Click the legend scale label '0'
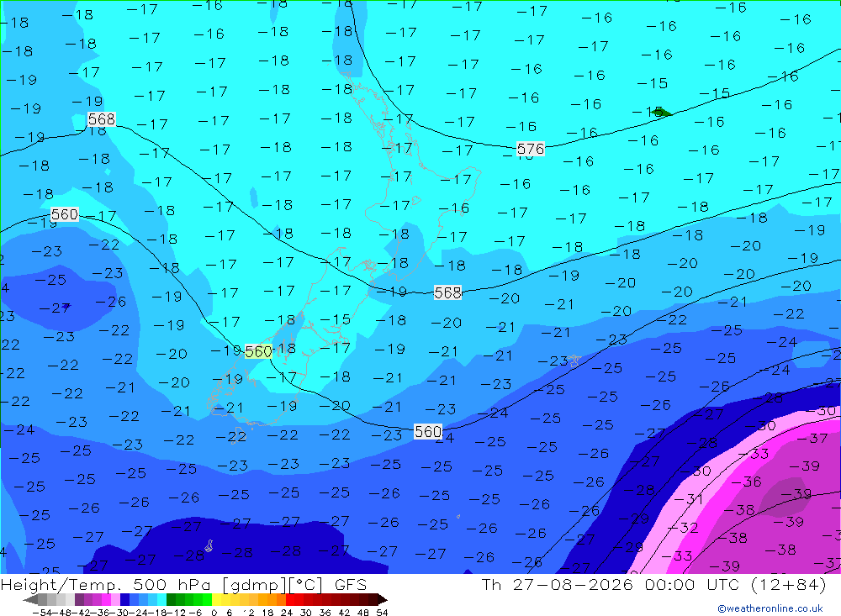This screenshot has height=616, width=841. [214, 613]
